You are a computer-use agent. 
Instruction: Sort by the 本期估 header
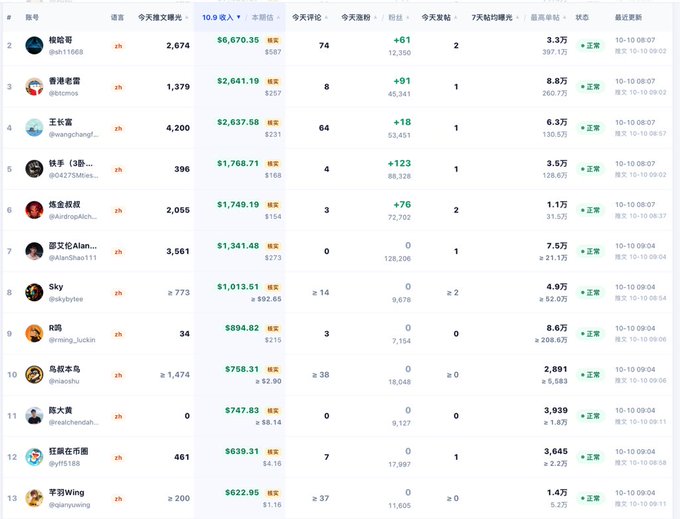(265, 17)
